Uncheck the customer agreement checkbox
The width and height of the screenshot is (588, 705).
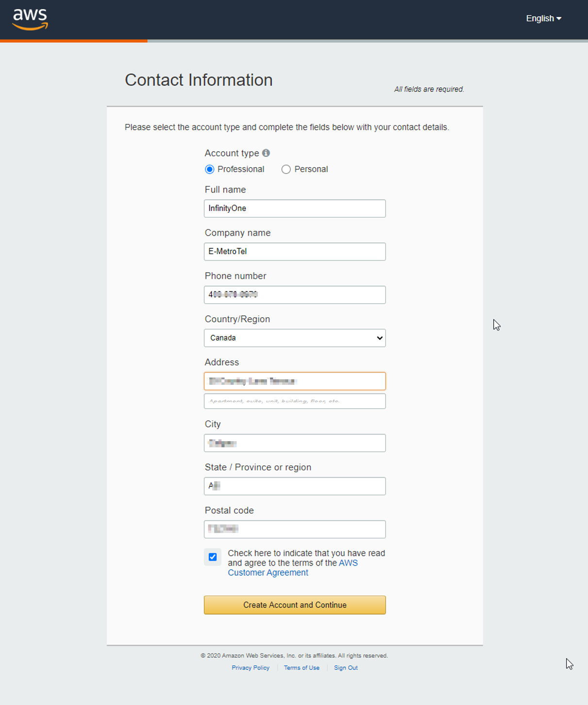click(213, 557)
